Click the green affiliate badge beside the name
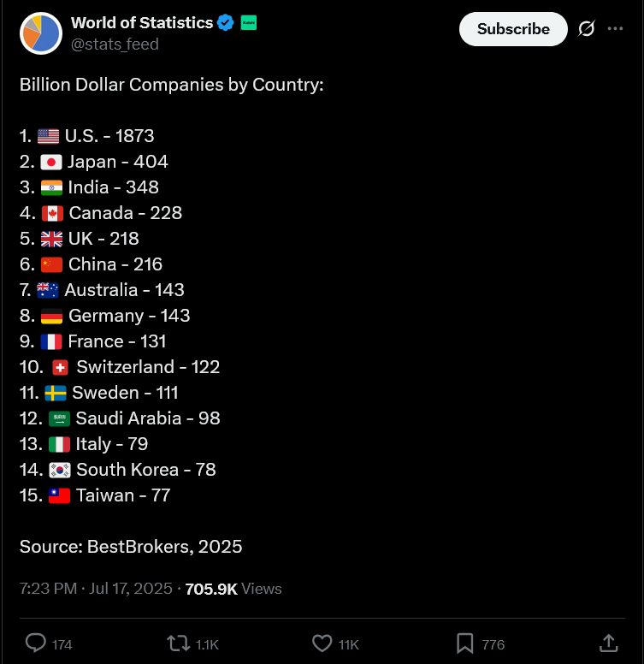 pyautogui.click(x=248, y=22)
